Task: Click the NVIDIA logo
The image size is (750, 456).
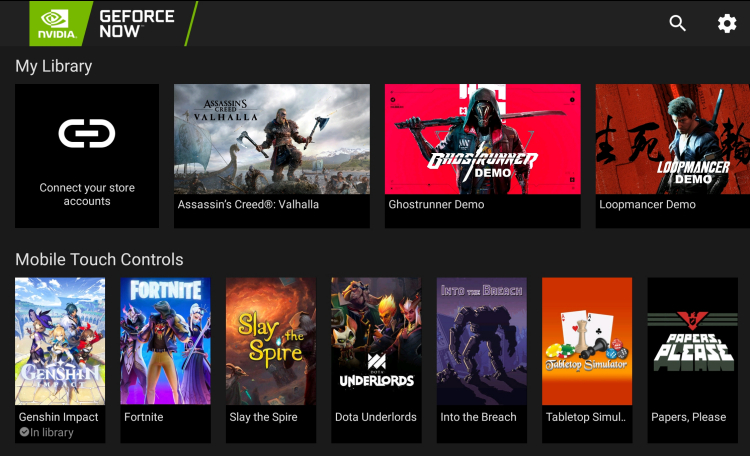Action: (x=57, y=23)
